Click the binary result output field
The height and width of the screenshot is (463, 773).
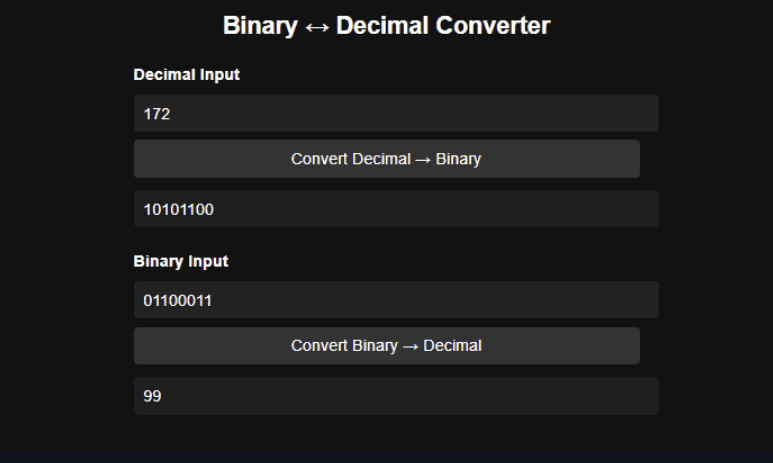click(396, 209)
